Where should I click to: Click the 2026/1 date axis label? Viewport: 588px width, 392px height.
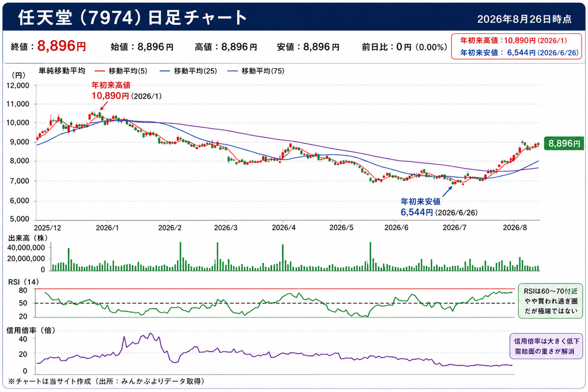coord(107,228)
